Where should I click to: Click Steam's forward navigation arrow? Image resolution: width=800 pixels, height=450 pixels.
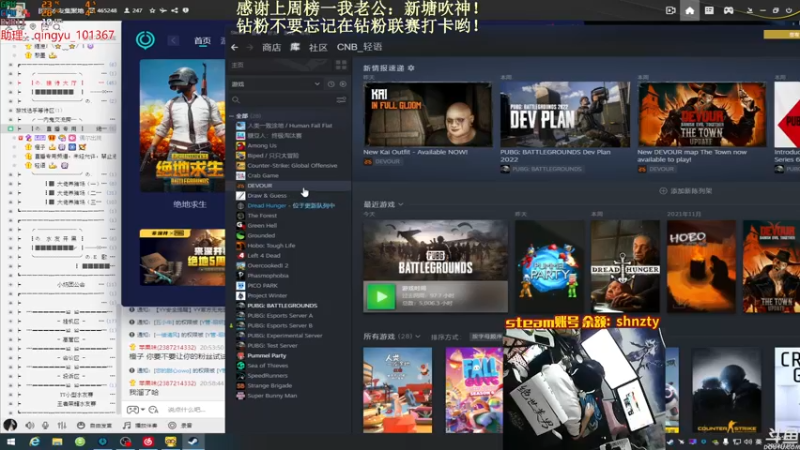pos(249,47)
